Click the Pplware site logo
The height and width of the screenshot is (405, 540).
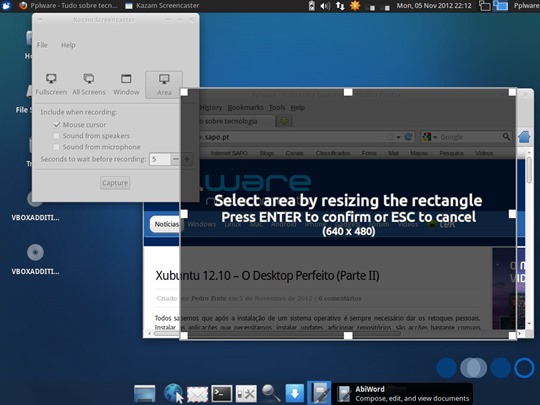click(x=255, y=183)
